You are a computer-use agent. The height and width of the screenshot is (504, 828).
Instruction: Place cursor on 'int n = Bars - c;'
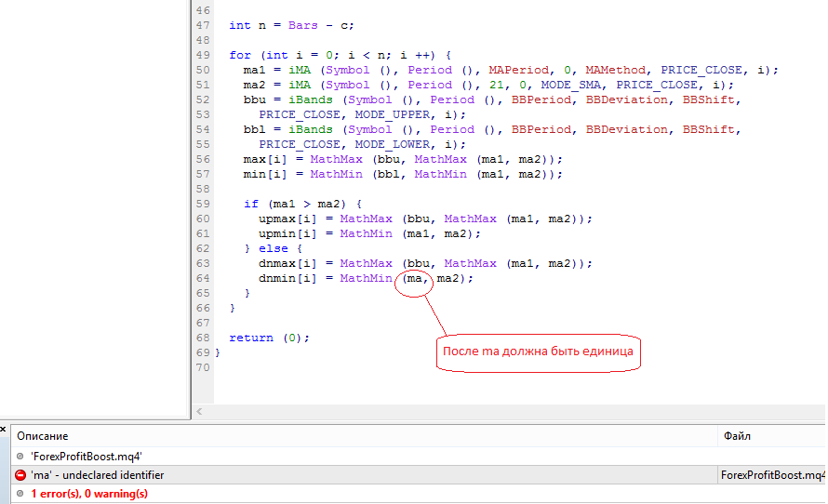tap(291, 25)
